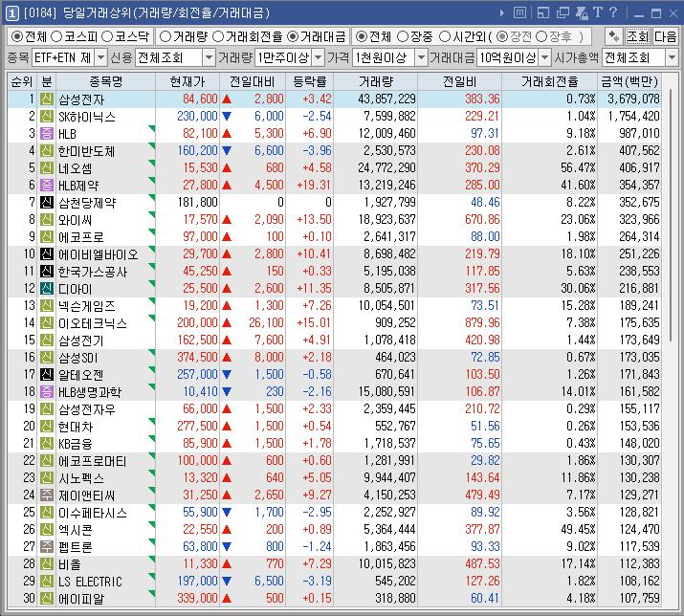
Task: Click 현대차 price 277,500
Action: click(197, 426)
